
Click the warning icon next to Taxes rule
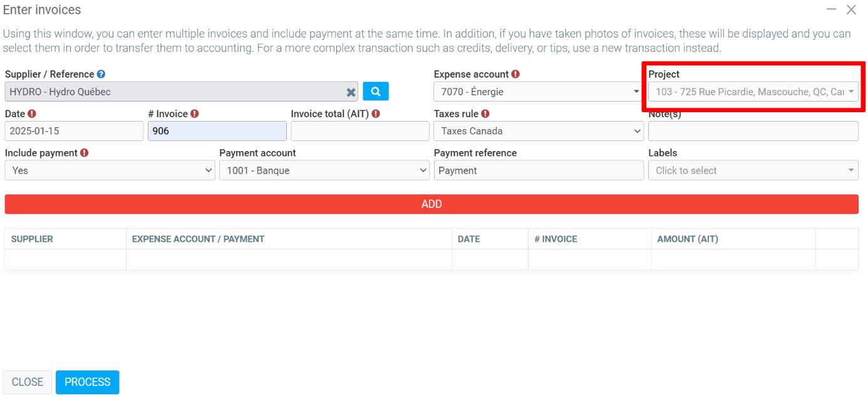pyautogui.click(x=485, y=113)
